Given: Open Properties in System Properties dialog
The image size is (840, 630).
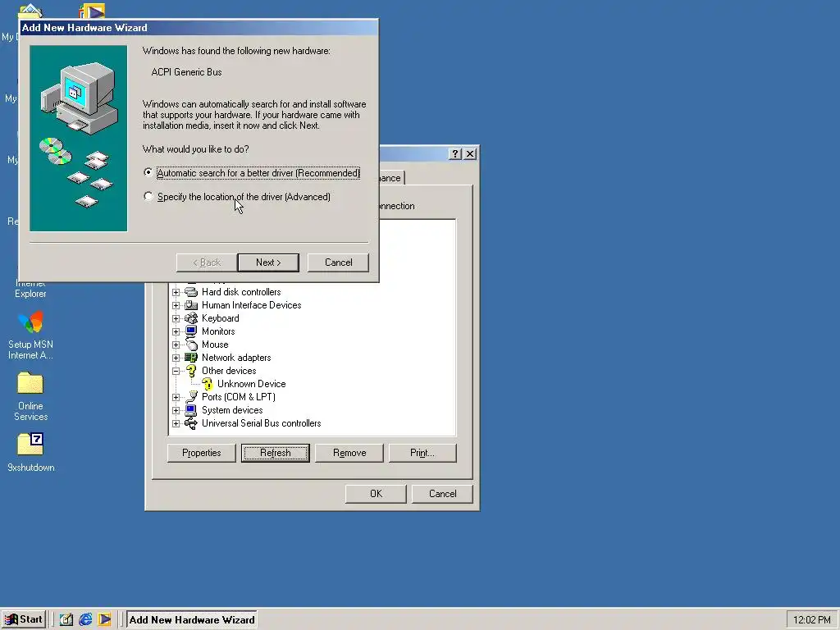Looking at the screenshot, I should point(202,453).
